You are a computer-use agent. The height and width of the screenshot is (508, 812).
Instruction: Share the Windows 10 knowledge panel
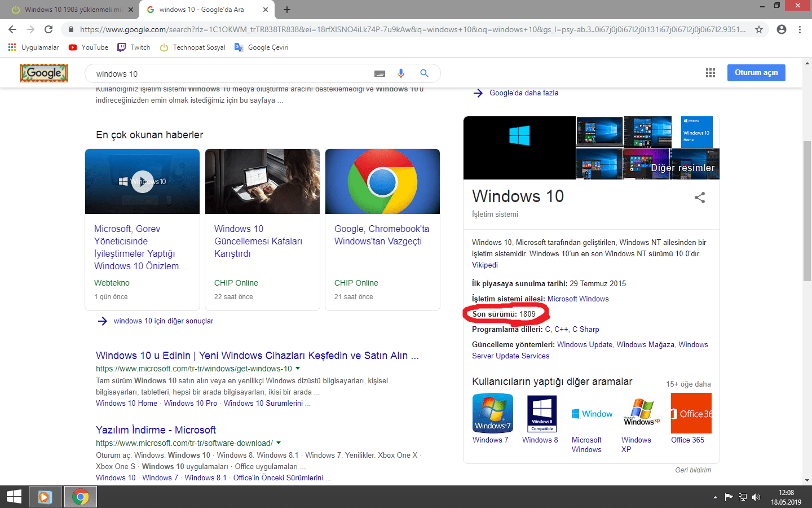click(x=700, y=198)
